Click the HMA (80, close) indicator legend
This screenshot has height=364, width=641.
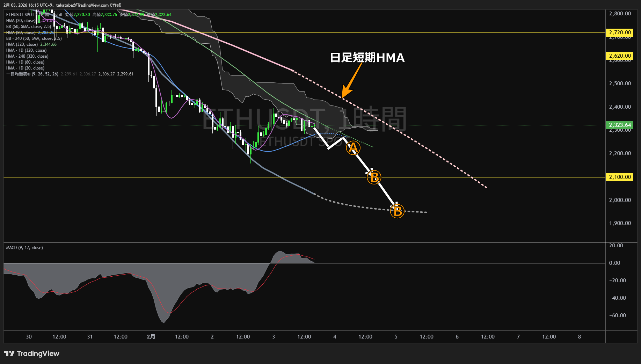(21, 32)
